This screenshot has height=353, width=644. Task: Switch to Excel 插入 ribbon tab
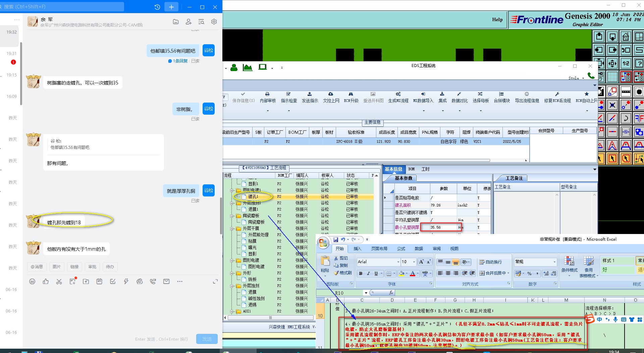tap(357, 249)
